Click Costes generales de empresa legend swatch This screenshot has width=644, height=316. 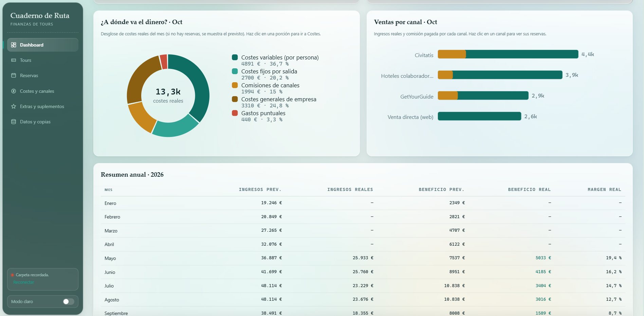coord(235,99)
